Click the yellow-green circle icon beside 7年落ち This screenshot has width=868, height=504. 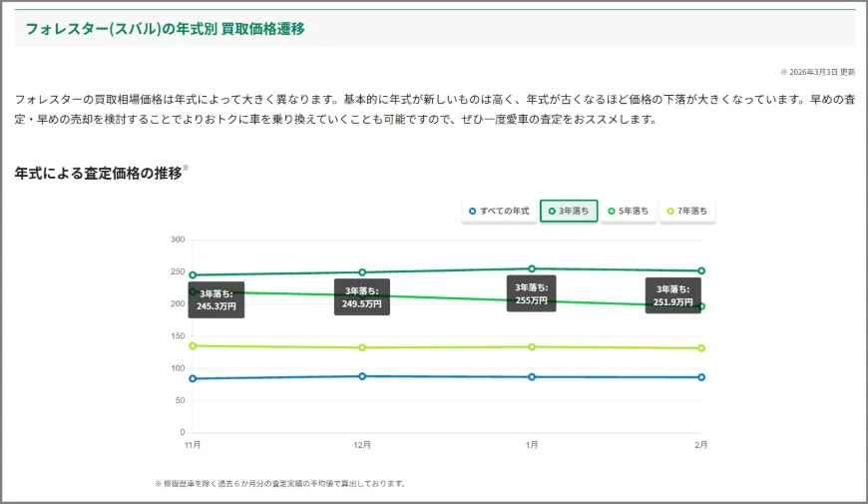pyautogui.click(x=670, y=211)
